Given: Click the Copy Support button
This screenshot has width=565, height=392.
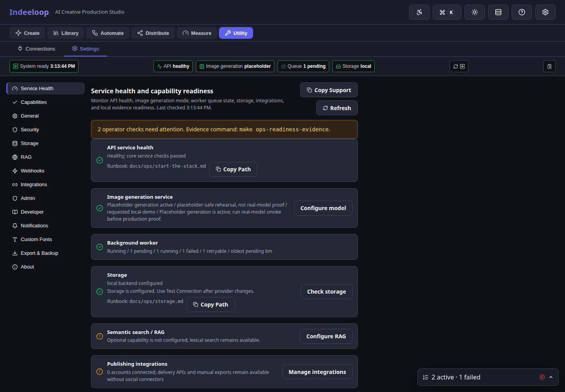Looking at the screenshot, I should click(x=329, y=90).
